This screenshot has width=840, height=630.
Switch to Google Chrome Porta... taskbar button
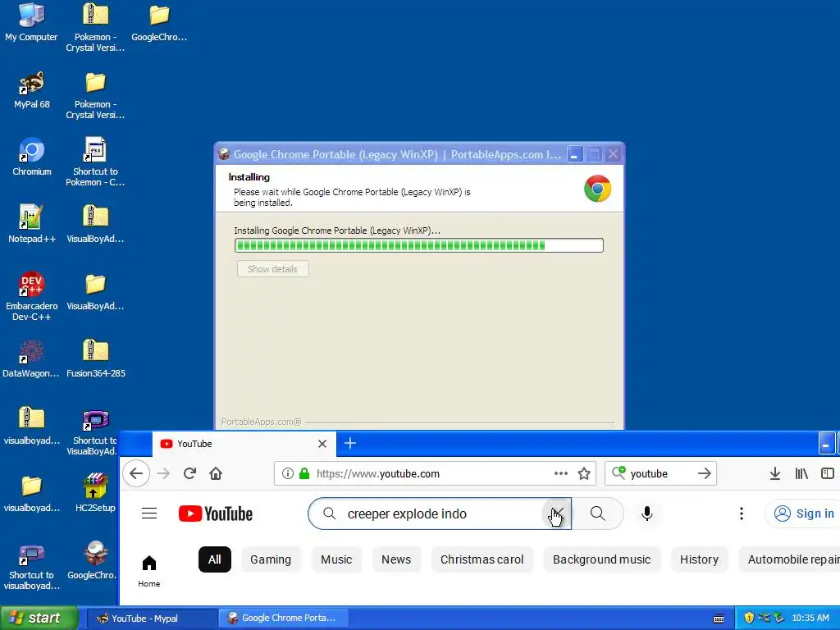point(284,619)
